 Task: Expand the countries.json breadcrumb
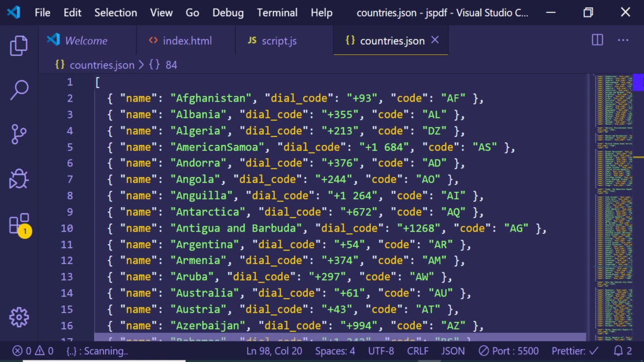102,65
